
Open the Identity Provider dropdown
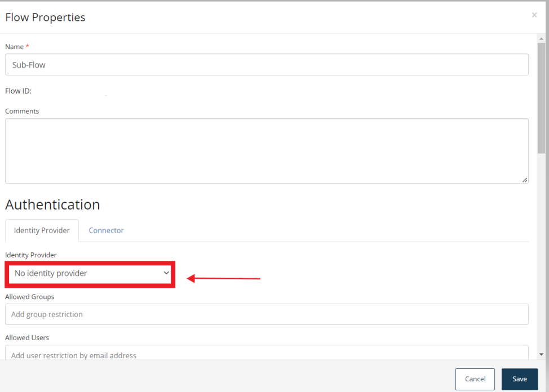pyautogui.click(x=90, y=273)
